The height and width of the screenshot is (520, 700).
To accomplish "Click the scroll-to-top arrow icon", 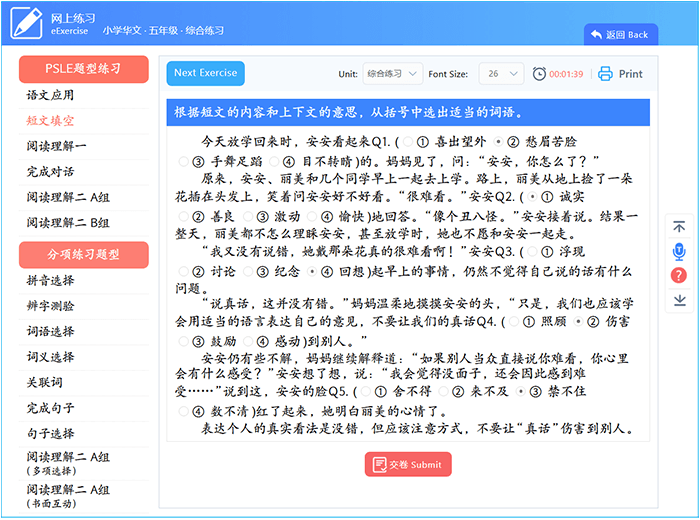I will [x=679, y=228].
